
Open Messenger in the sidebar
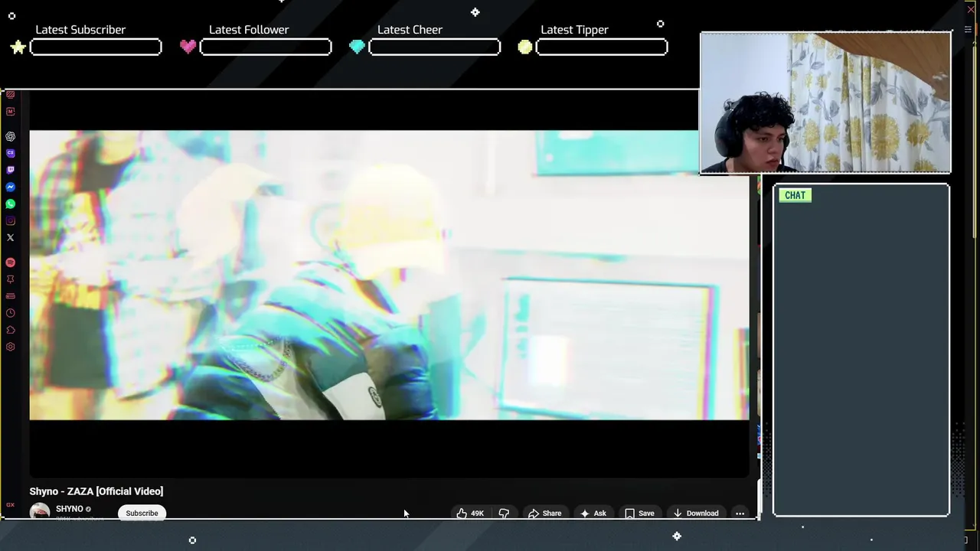11,187
